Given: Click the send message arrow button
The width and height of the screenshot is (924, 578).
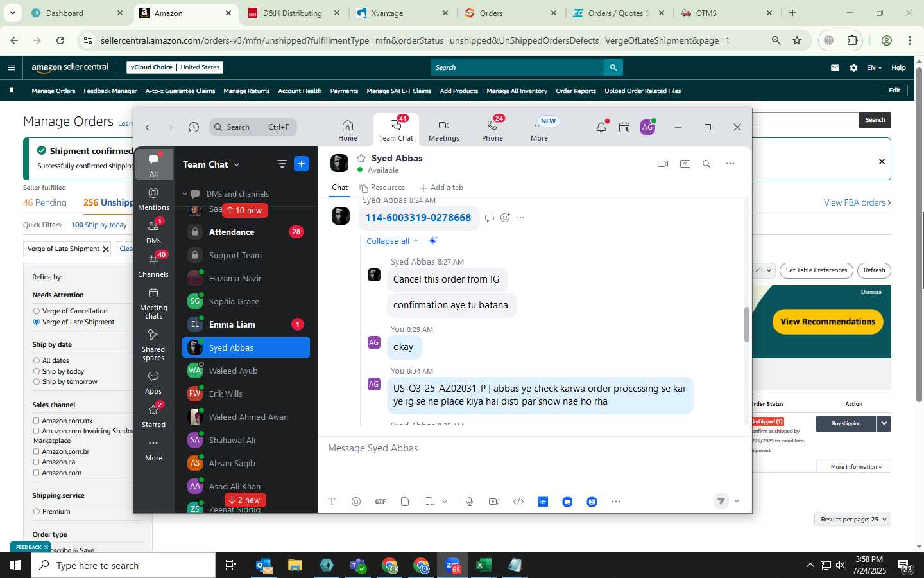Looking at the screenshot, I should coord(721,501).
